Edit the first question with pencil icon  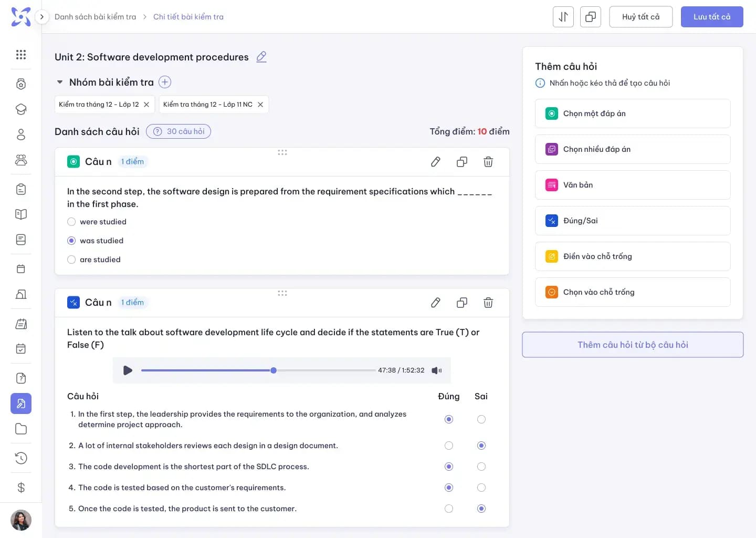435,162
